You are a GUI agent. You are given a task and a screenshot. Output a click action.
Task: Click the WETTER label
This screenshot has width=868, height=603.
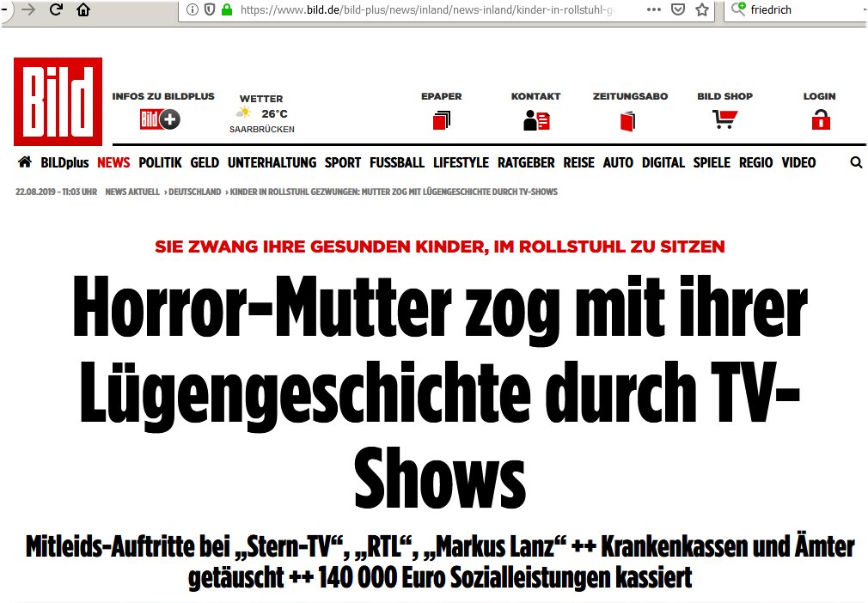(261, 99)
